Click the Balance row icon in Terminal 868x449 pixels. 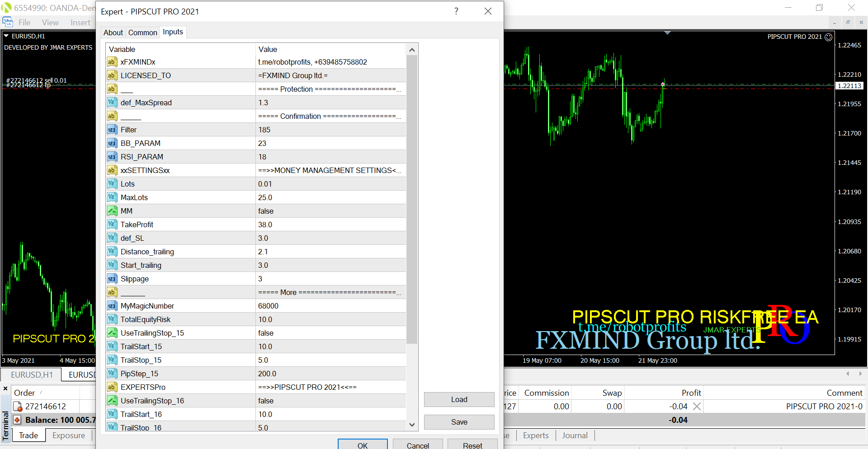[17, 420]
